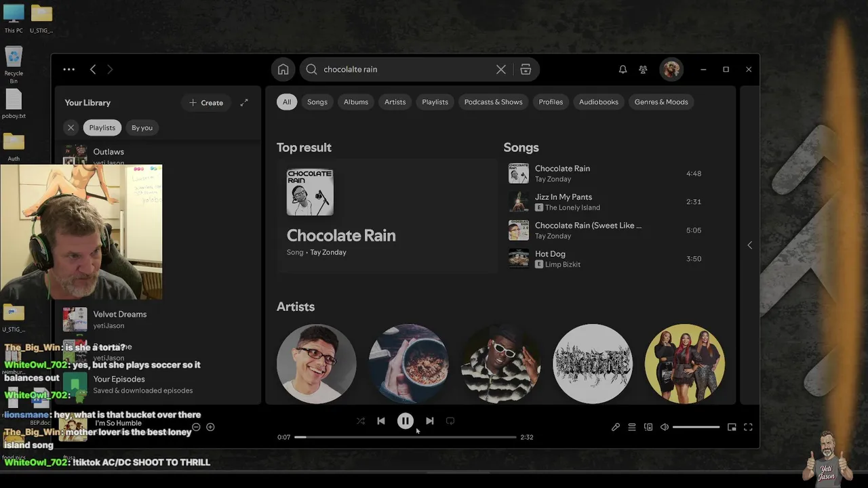The width and height of the screenshot is (868, 488).
Task: Select the Audiobooks filter tab
Action: pyautogui.click(x=599, y=102)
